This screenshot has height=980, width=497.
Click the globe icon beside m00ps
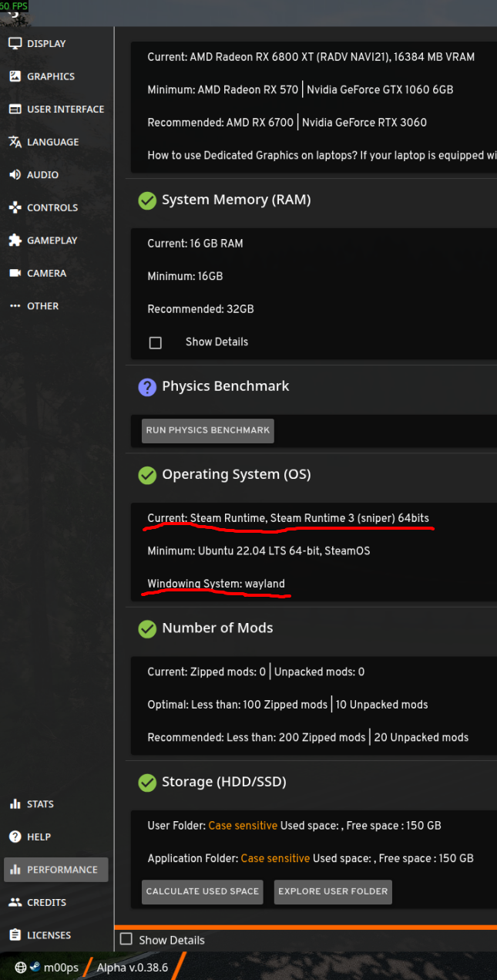pyautogui.click(x=21, y=968)
